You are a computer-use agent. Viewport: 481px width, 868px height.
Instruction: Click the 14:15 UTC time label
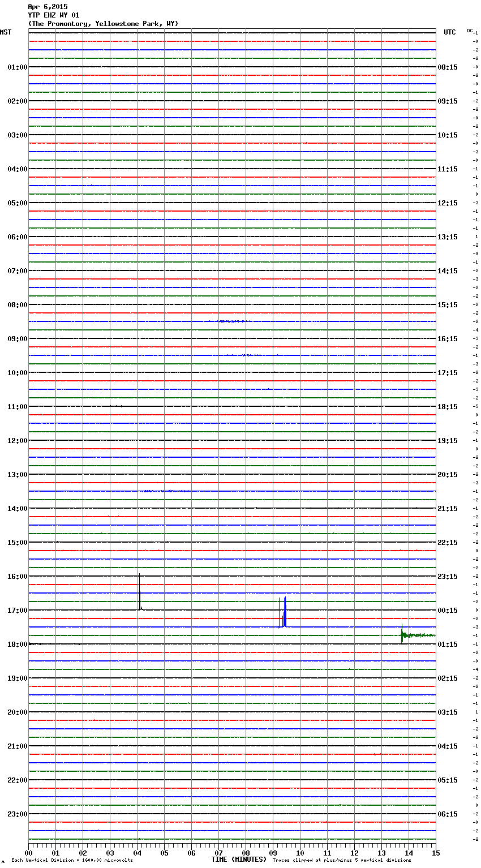448,271
